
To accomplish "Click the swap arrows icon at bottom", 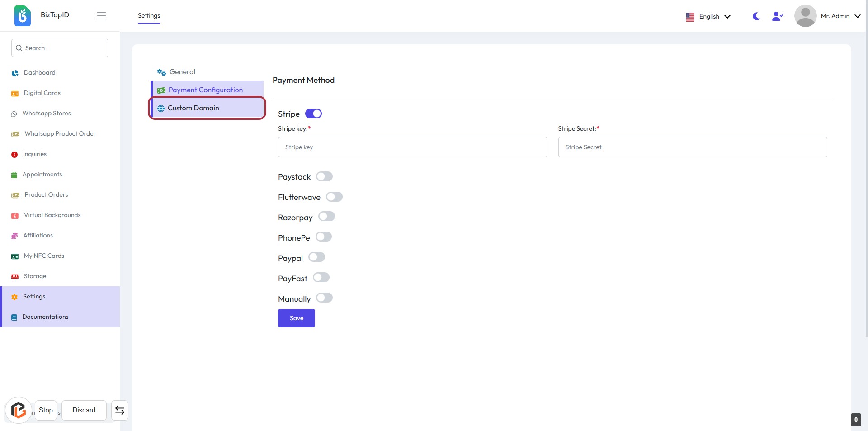I will tap(120, 410).
